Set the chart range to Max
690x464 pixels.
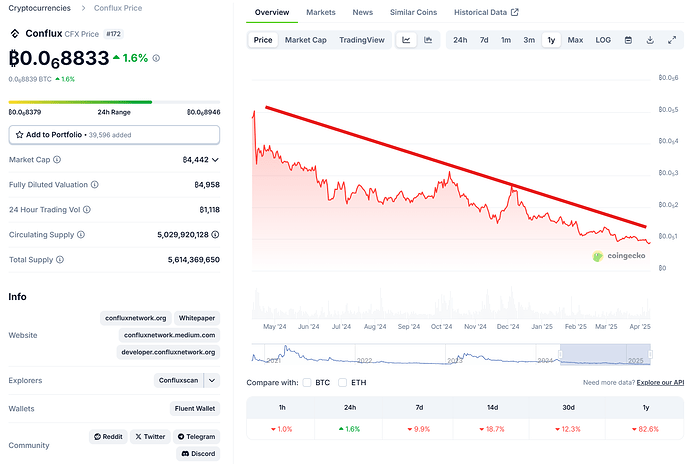click(x=575, y=40)
